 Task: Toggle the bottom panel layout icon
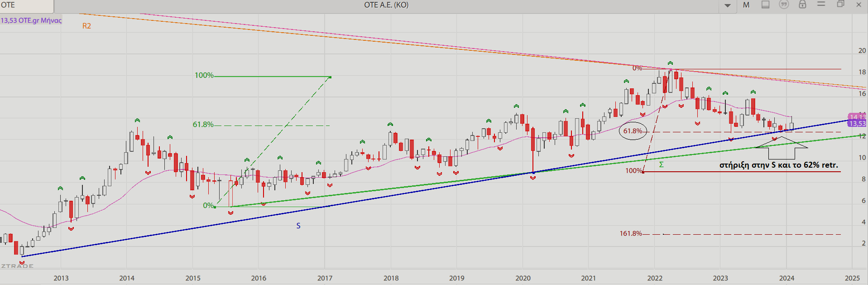coord(765,5)
